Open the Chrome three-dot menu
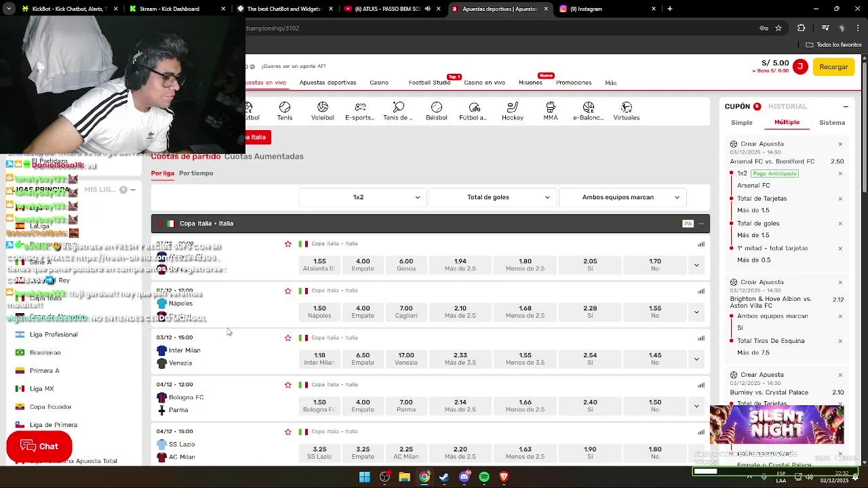 (x=859, y=28)
